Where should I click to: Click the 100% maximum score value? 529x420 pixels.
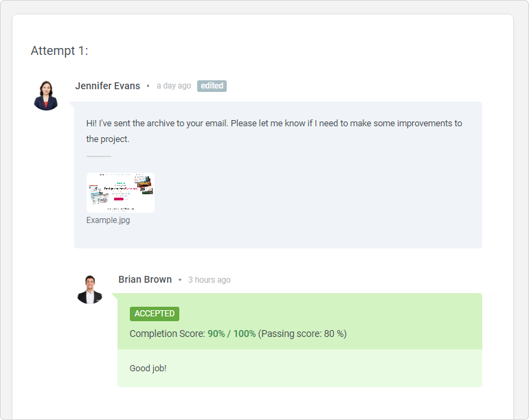pyautogui.click(x=245, y=334)
